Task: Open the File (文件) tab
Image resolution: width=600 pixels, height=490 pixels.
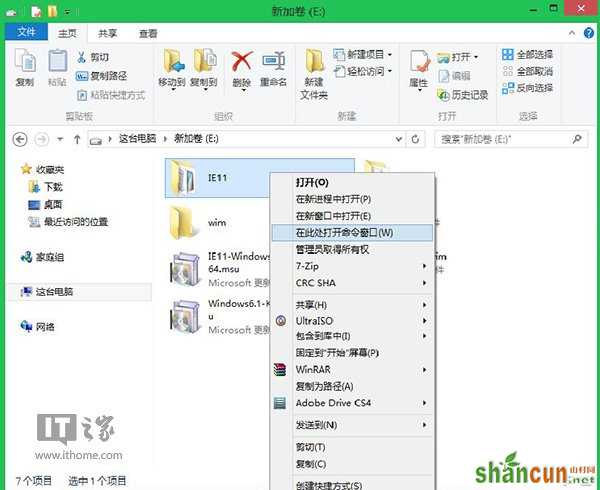Action: click(x=26, y=32)
